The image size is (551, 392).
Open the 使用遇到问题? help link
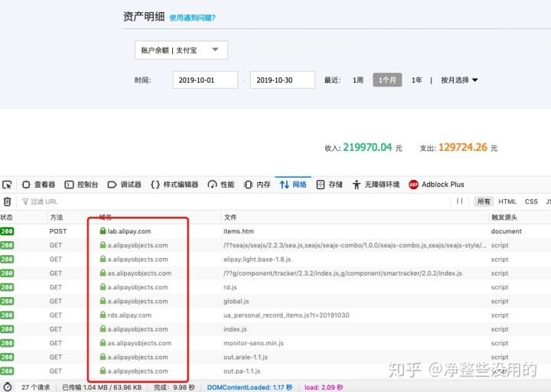click(192, 18)
